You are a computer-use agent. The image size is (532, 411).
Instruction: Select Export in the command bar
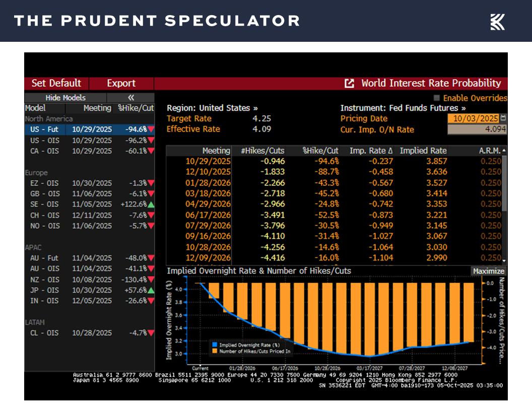121,83
